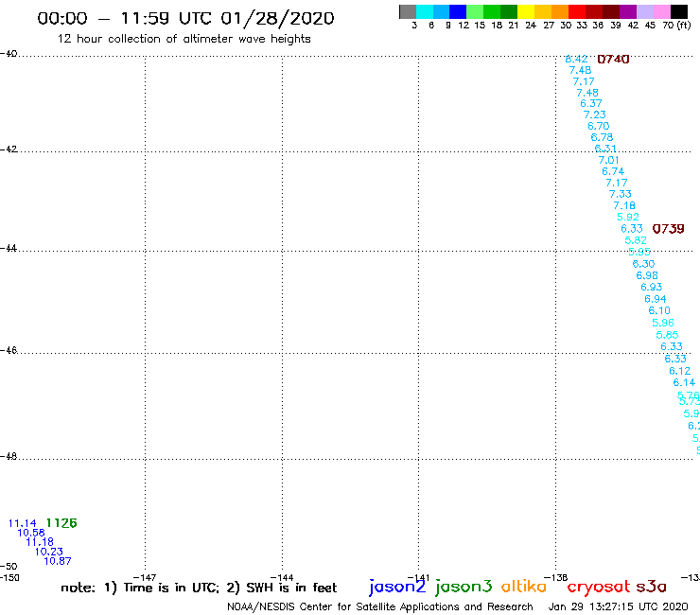Viewport: 700px width, 615px height.
Task: Select the data point 6.14
Action: tap(684, 383)
